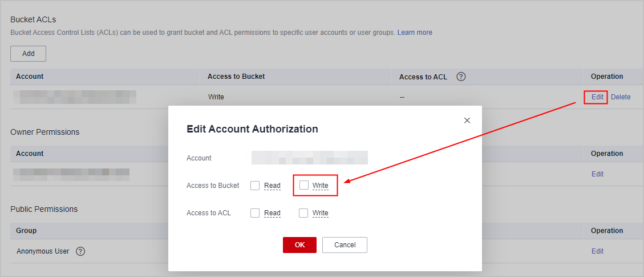Image resolution: width=644 pixels, height=277 pixels.
Task: Delete the Bucket ACLs account entry
Action: pos(621,97)
